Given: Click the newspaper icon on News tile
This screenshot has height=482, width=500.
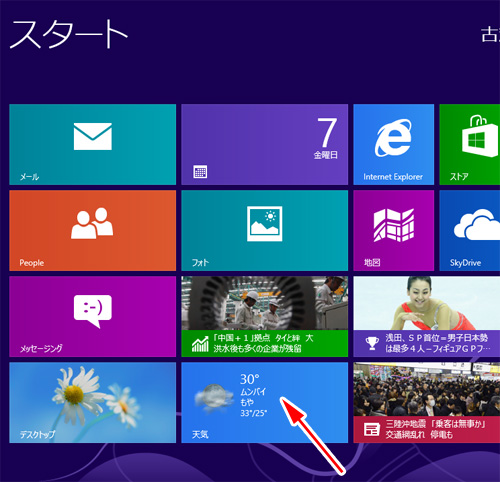Looking at the screenshot, I should coord(372,430).
